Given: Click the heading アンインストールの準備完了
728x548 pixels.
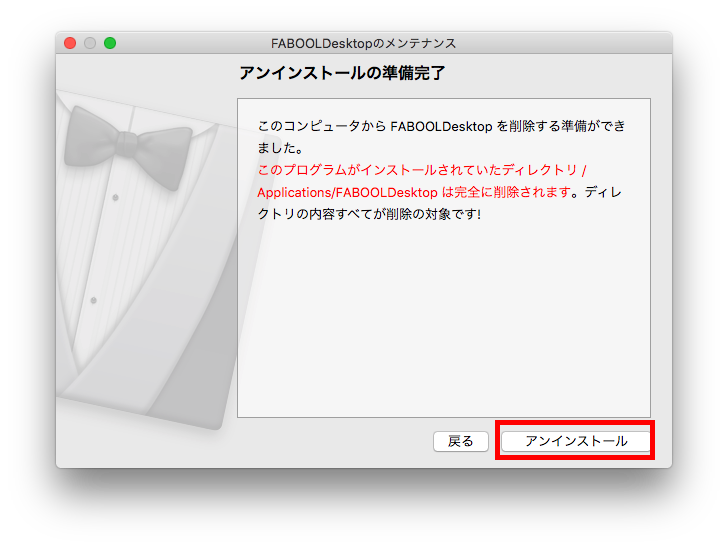Looking at the screenshot, I should coord(342,73).
